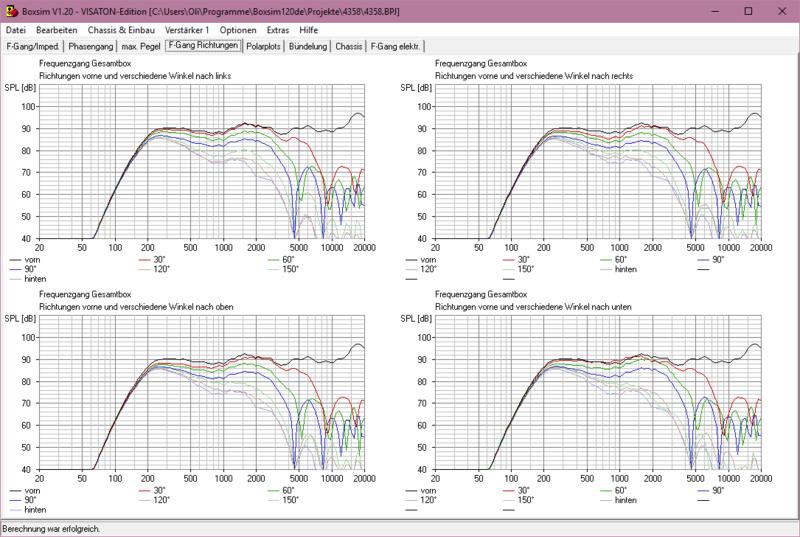Click status bar text 'Berechnung war erfolgreich.'
Image resolution: width=800 pixels, height=537 pixels.
click(51, 529)
